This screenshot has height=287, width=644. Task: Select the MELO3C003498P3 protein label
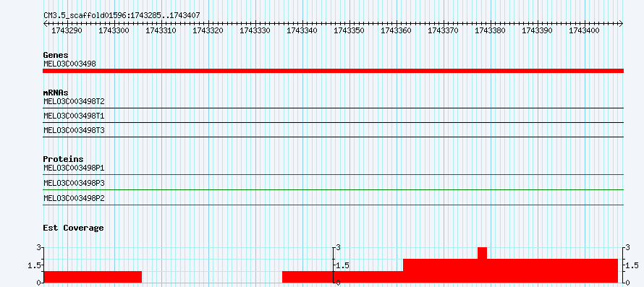(x=74, y=183)
